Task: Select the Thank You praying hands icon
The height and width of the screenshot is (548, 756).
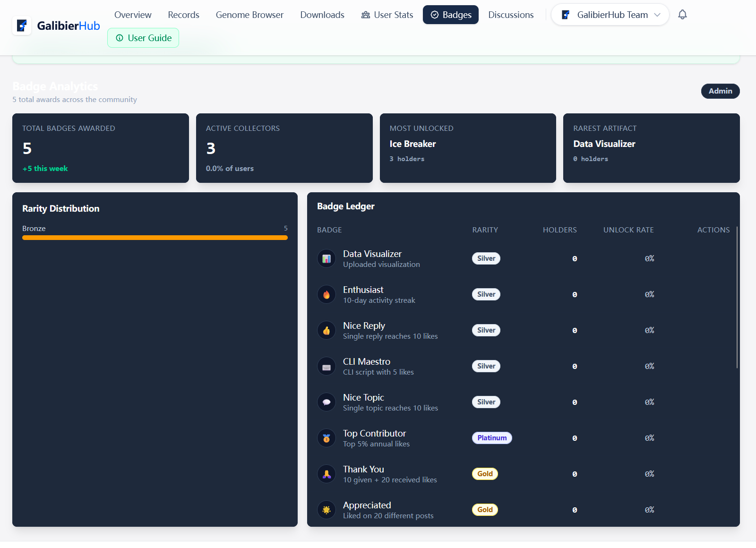Action: [326, 474]
